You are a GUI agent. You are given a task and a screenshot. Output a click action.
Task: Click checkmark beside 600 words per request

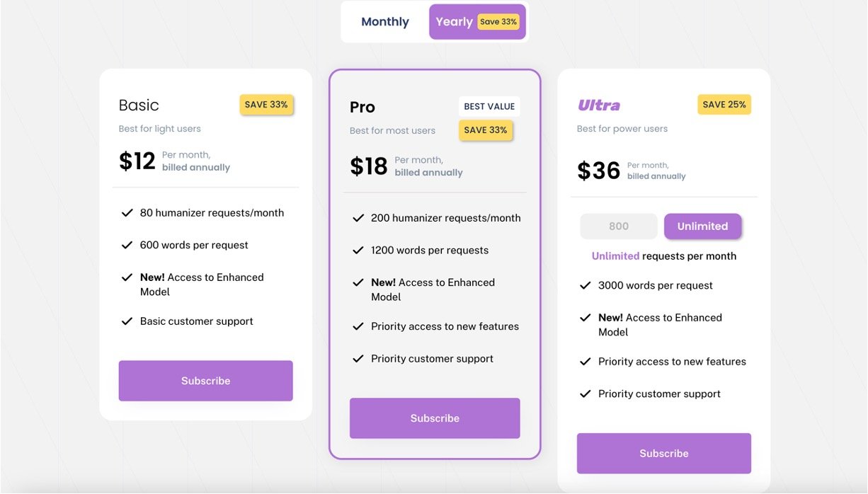click(x=127, y=246)
